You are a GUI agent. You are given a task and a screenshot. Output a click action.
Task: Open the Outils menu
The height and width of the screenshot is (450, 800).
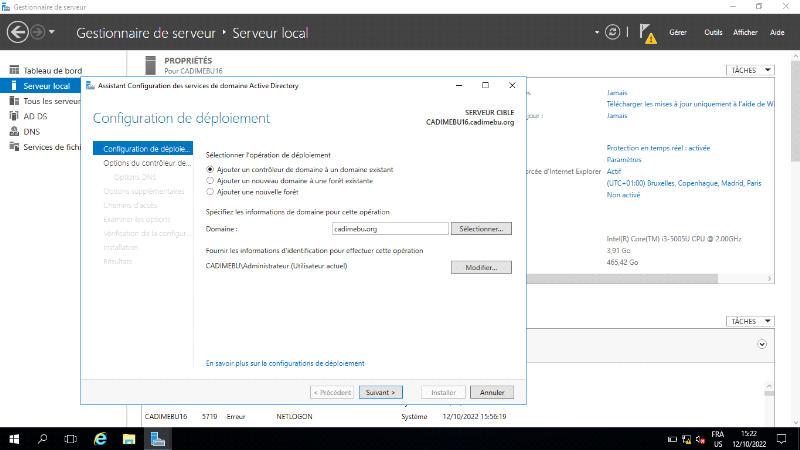pos(713,33)
